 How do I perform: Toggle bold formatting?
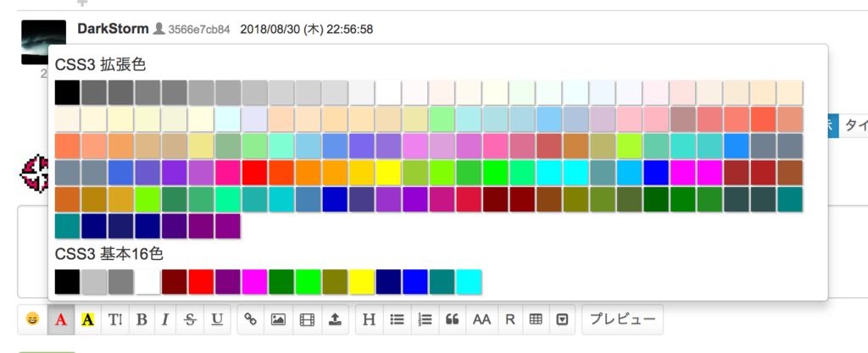(142, 320)
